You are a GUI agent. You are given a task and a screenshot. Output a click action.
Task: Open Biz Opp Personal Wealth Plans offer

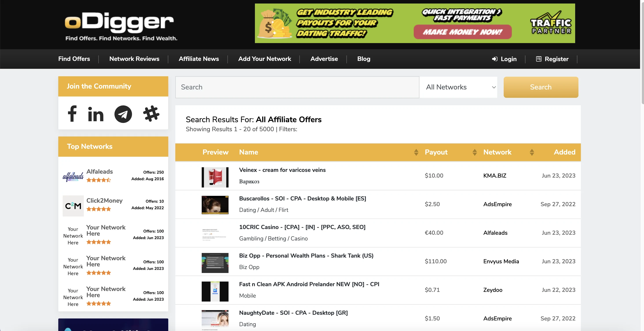pyautogui.click(x=306, y=256)
